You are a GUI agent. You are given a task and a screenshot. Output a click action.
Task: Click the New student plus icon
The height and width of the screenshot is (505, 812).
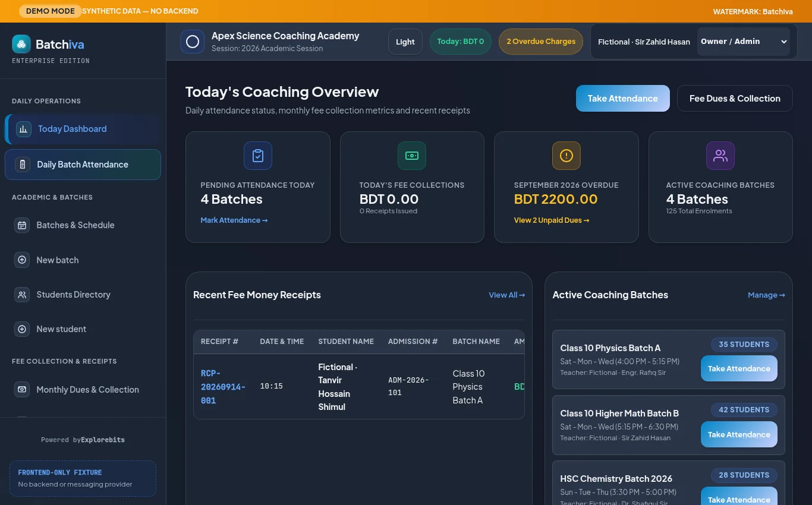pyautogui.click(x=22, y=329)
